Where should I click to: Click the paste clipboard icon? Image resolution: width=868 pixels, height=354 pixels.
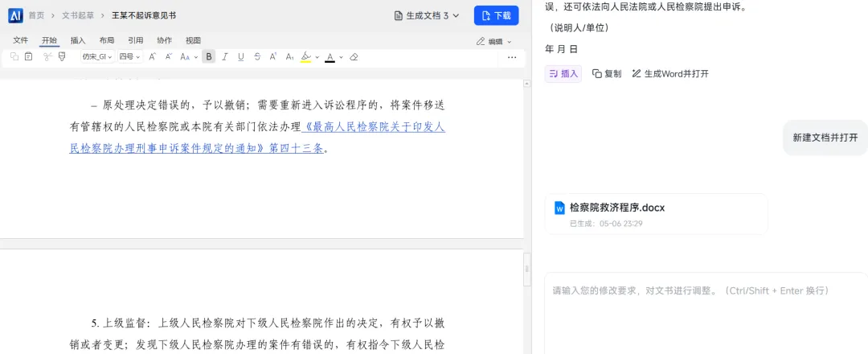tap(29, 56)
